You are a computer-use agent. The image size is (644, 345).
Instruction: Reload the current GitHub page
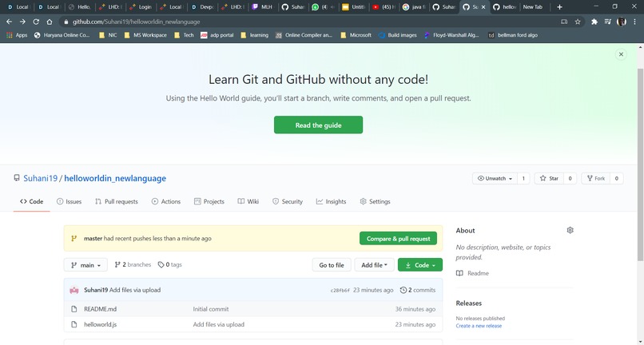click(x=36, y=22)
